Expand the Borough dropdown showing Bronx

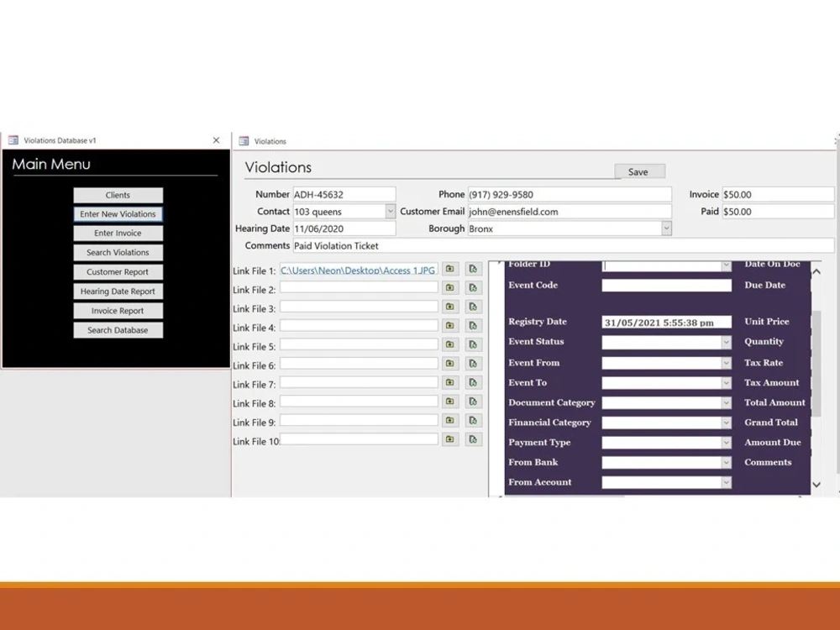[x=666, y=228]
